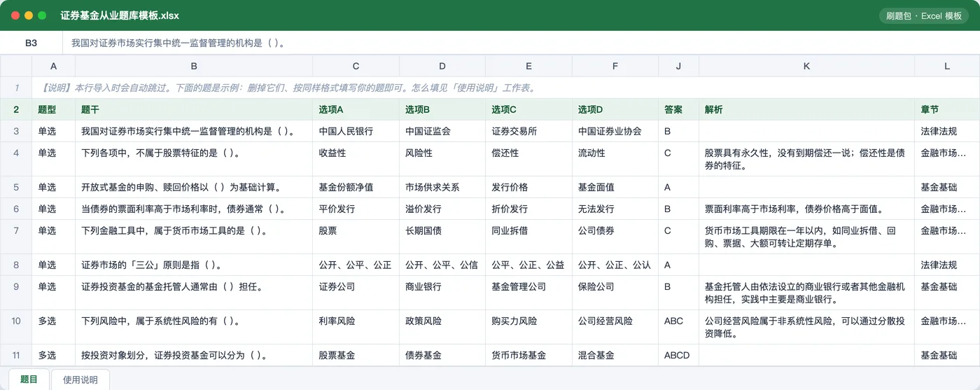The height and width of the screenshot is (390, 980).
Task: Select the 市场供求关系 cell
Action: (x=442, y=187)
